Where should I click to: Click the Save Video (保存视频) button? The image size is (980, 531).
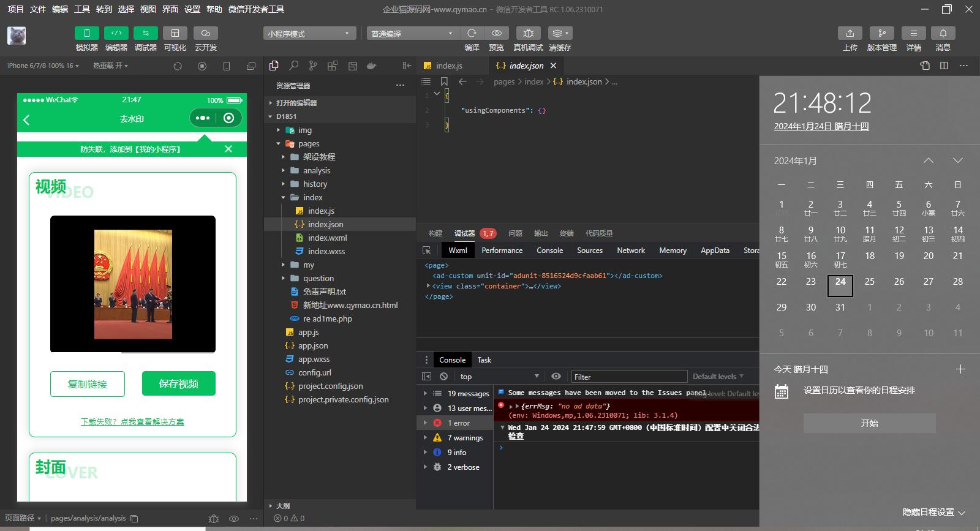tap(178, 383)
